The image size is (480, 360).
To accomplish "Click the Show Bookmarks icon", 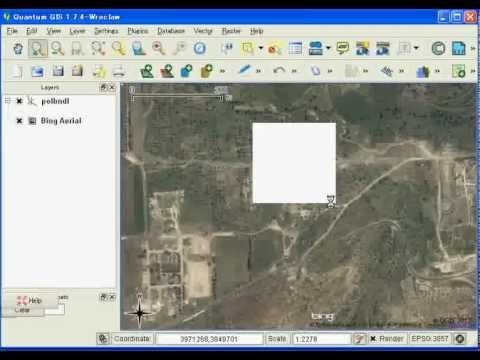I will point(383,49).
